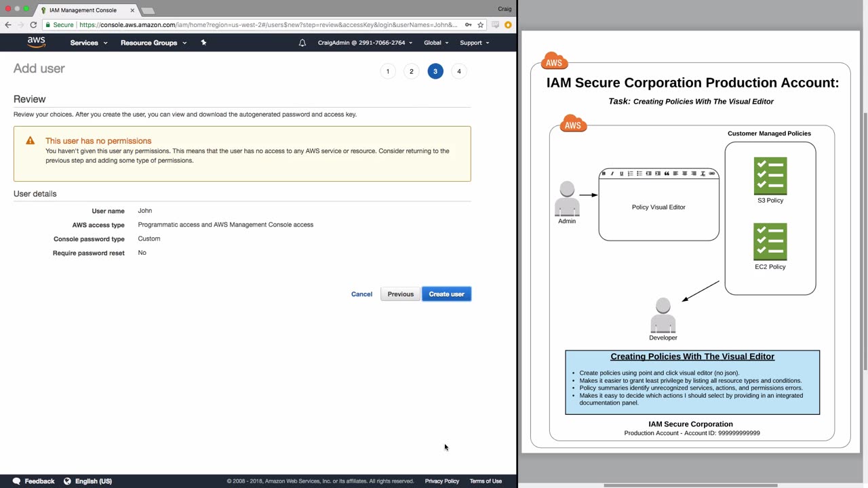This screenshot has height=488, width=868.
Task: Click the Admin user icon in the diagram
Action: coord(567,199)
